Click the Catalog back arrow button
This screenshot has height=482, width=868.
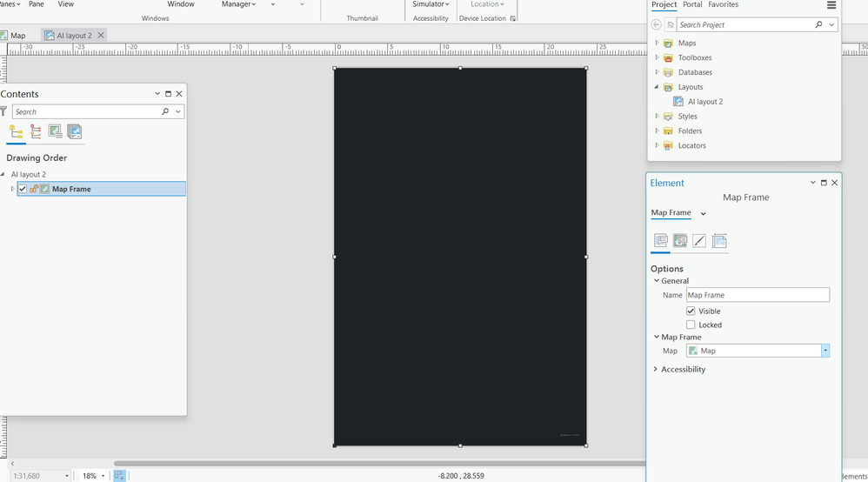coord(656,24)
